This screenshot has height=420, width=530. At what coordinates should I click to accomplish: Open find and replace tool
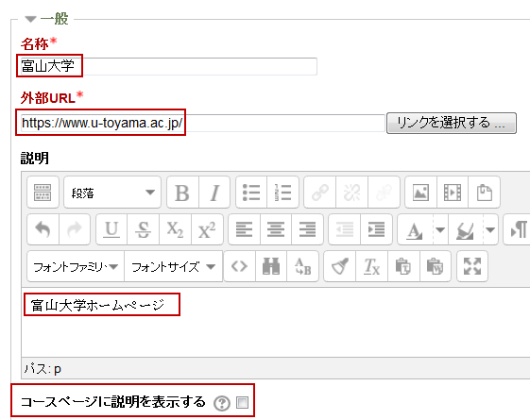point(303,266)
